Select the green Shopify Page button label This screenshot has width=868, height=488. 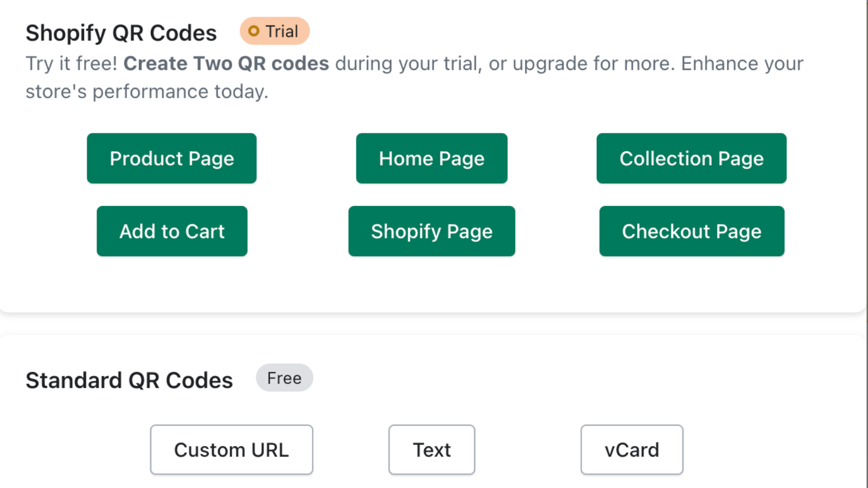(431, 231)
